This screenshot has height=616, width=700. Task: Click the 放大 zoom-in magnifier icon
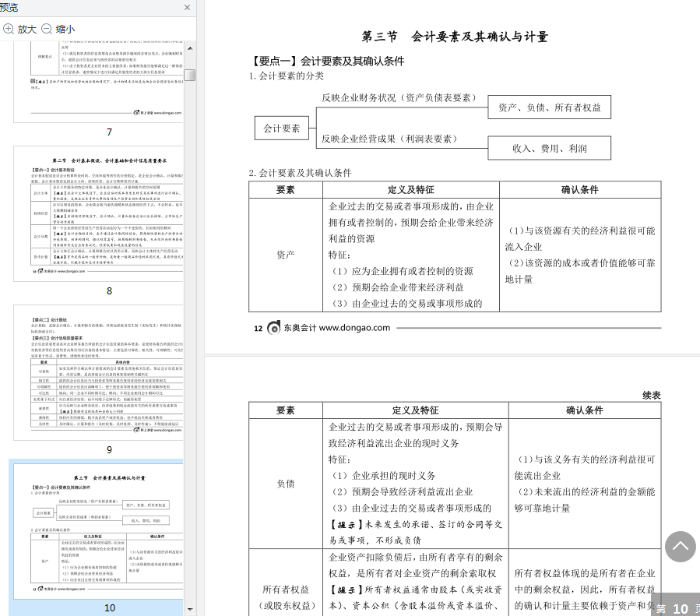(8, 29)
